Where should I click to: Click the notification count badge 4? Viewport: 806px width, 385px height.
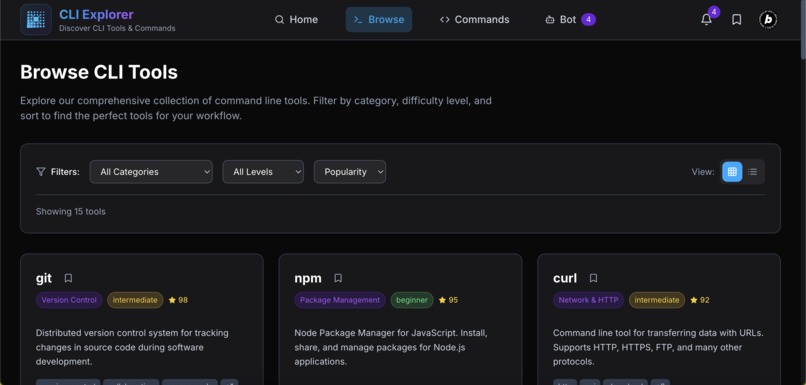[713, 12]
